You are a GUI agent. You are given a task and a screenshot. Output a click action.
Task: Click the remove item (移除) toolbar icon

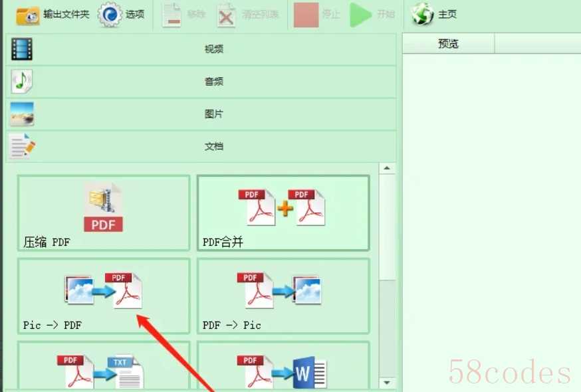pos(172,15)
